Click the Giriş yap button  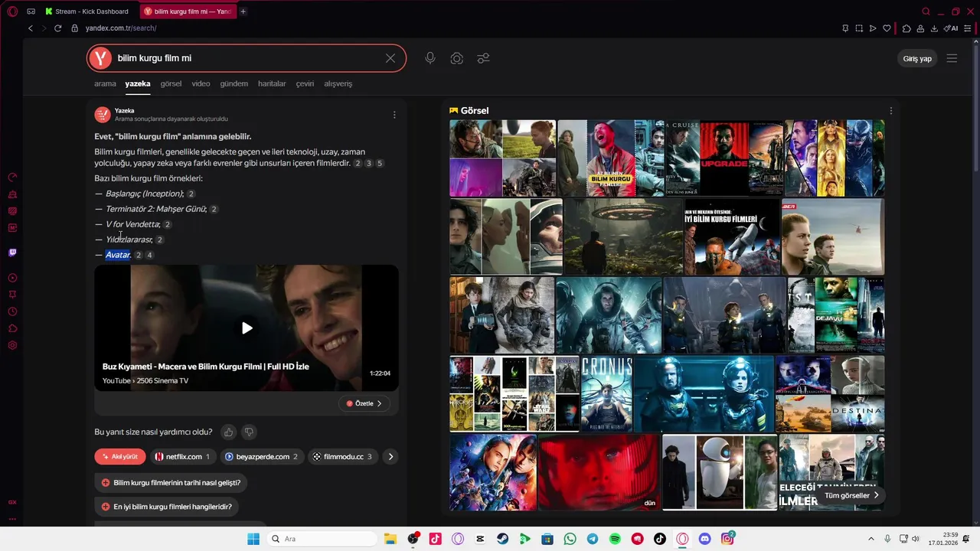coord(917,58)
